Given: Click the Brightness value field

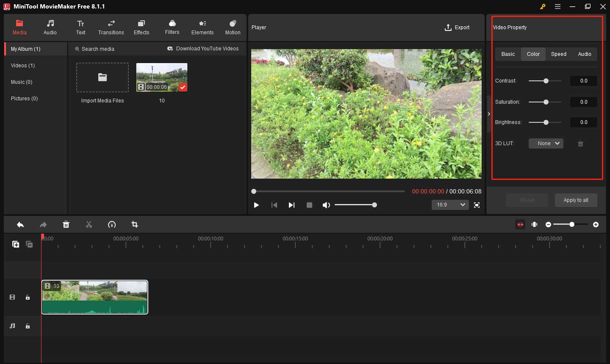Looking at the screenshot, I should 584,122.
